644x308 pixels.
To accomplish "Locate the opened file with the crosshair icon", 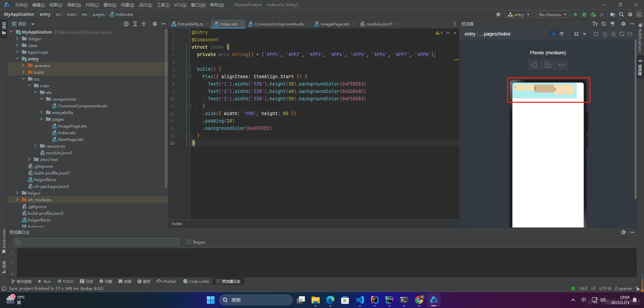I will tap(126, 24).
